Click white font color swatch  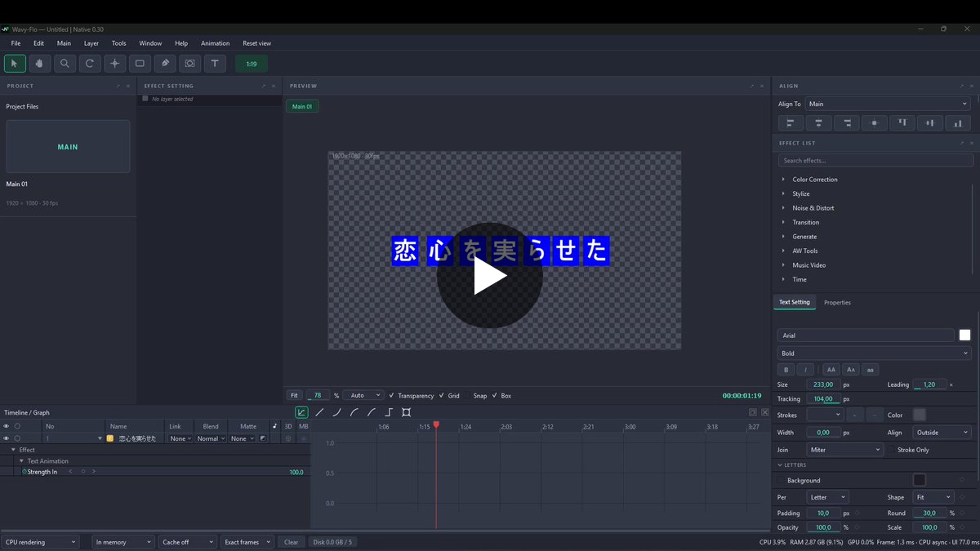[x=964, y=335]
